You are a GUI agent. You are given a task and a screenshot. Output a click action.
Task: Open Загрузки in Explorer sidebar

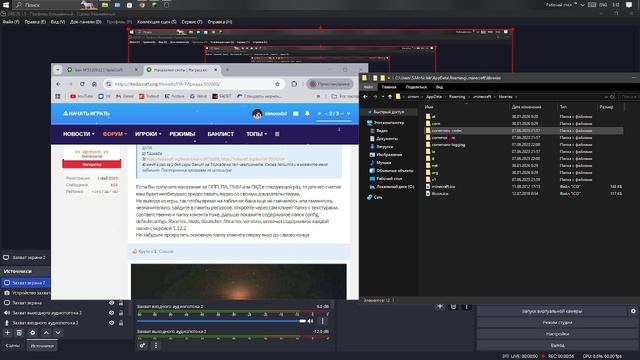click(x=384, y=147)
